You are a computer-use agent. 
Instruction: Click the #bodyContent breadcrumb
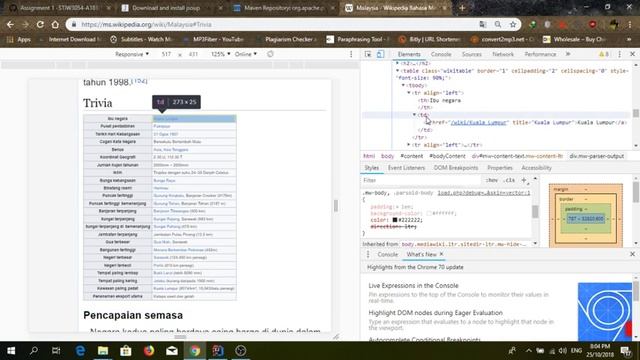click(x=447, y=156)
